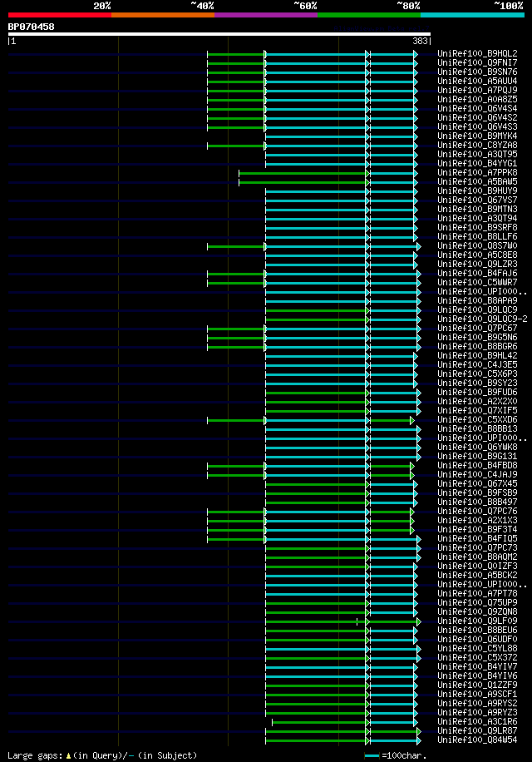This screenshot has width=532, height=762.
Task: Open the UniRef100_Q6V4S4 hit
Action: [477, 108]
